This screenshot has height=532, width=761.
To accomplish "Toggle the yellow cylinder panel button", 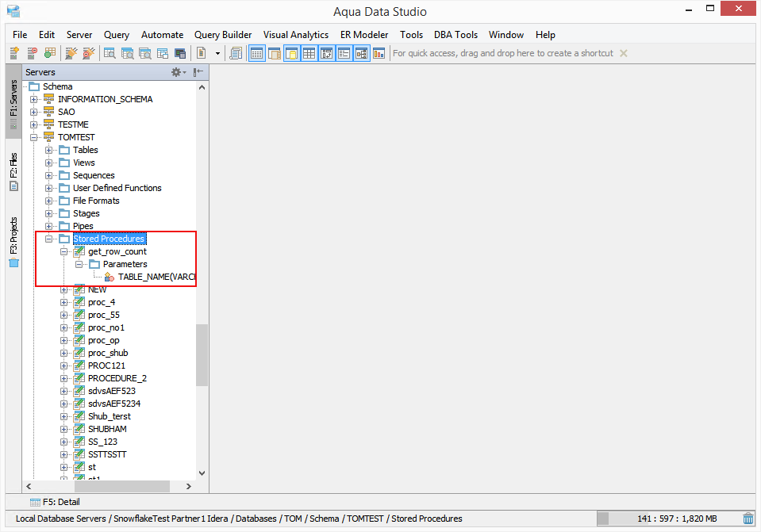I will click(x=292, y=53).
